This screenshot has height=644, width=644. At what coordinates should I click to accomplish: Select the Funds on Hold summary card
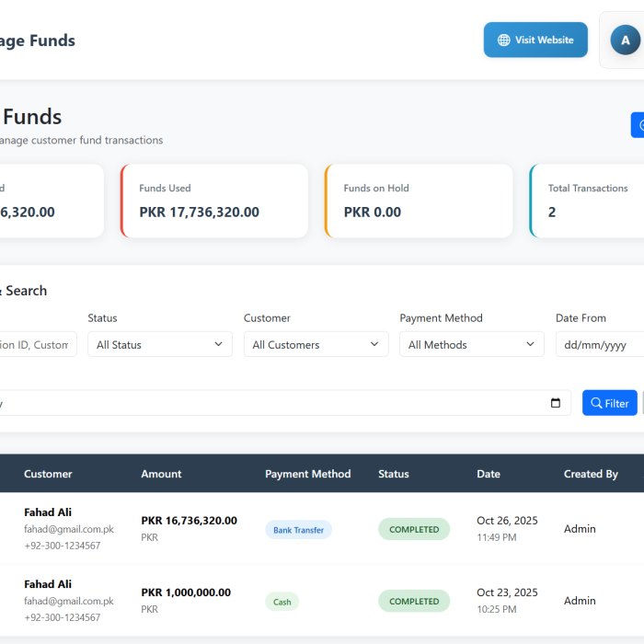pyautogui.click(x=419, y=201)
